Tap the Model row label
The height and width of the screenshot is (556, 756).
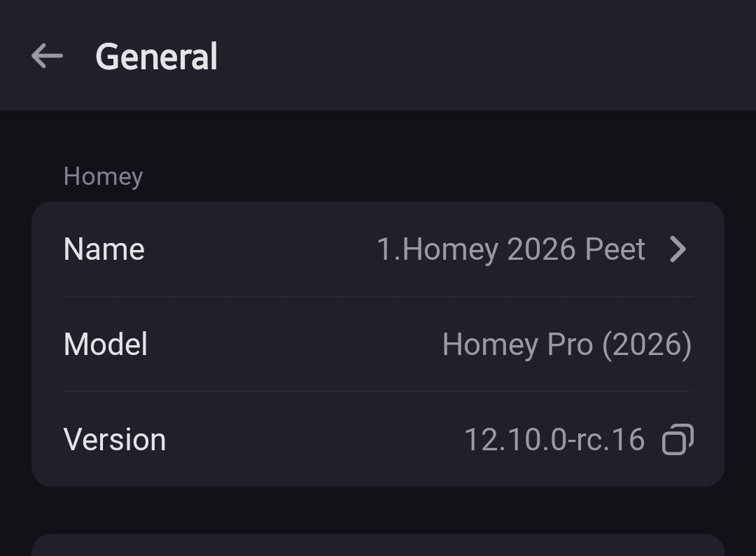pos(105,345)
